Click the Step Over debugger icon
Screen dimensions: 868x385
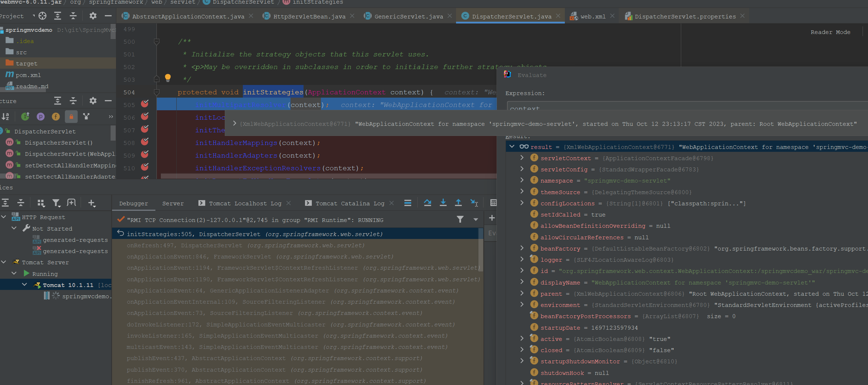(427, 203)
